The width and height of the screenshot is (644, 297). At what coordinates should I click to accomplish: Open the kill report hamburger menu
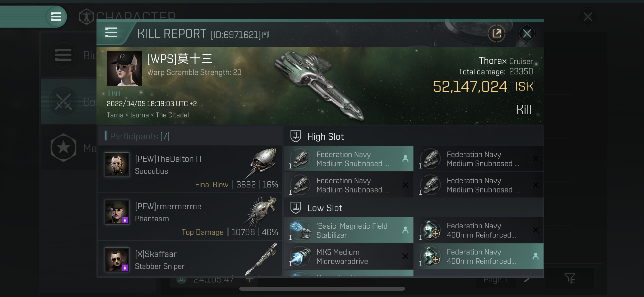point(111,32)
